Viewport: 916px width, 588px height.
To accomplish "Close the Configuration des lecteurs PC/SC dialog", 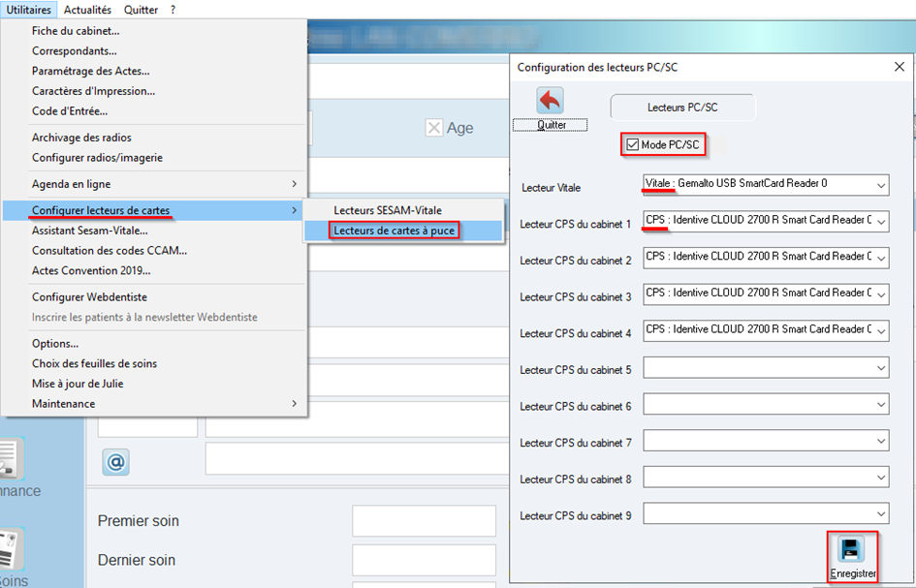I will tap(900, 67).
